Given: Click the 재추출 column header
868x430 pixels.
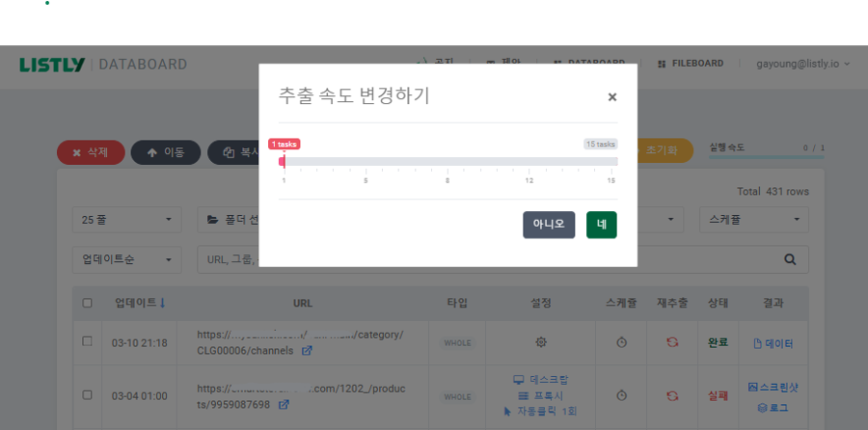Looking at the screenshot, I should tap(672, 303).
